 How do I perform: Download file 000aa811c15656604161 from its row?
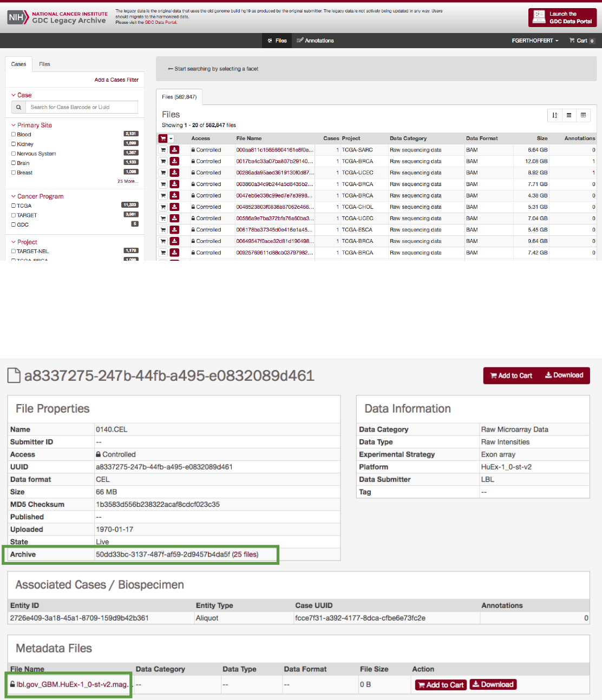click(174, 150)
